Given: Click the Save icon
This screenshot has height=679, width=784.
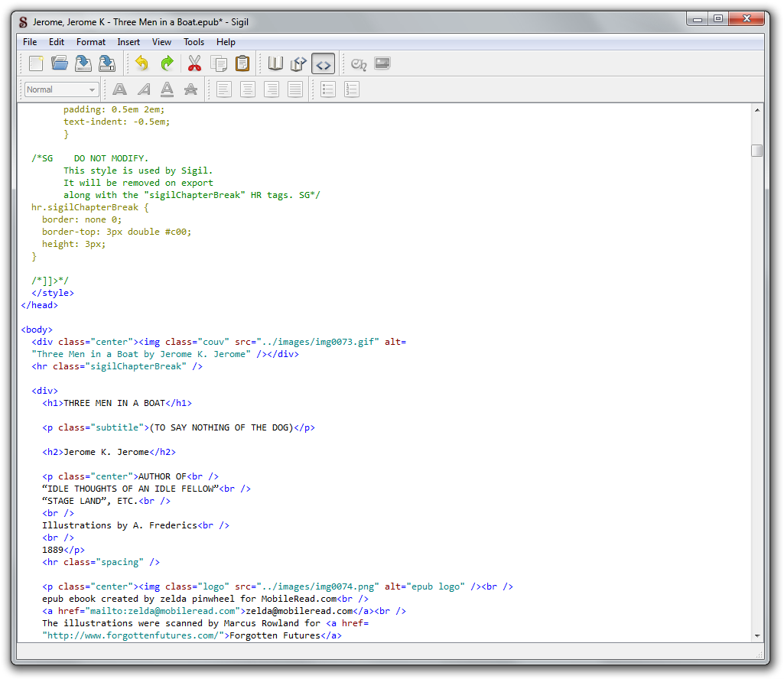Looking at the screenshot, I should tap(83, 63).
